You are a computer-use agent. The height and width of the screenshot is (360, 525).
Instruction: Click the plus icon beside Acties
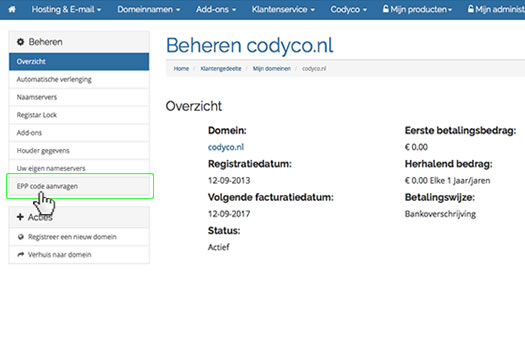[x=20, y=217]
